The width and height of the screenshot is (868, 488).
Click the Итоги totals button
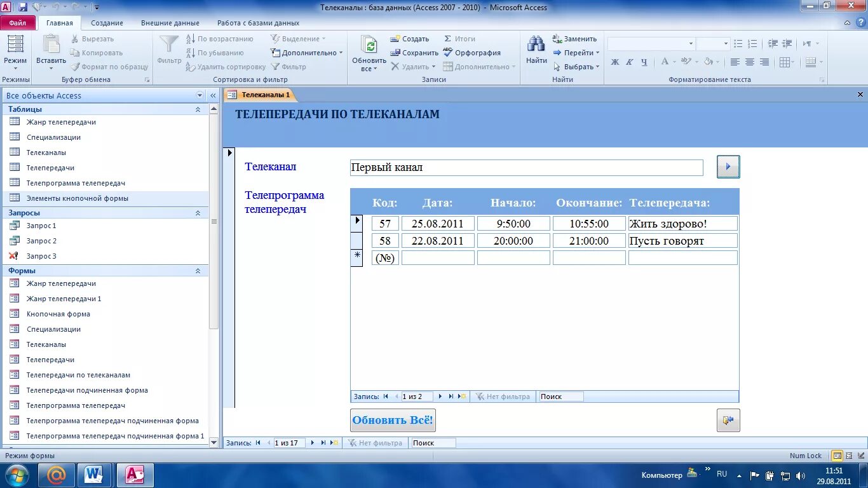(459, 39)
